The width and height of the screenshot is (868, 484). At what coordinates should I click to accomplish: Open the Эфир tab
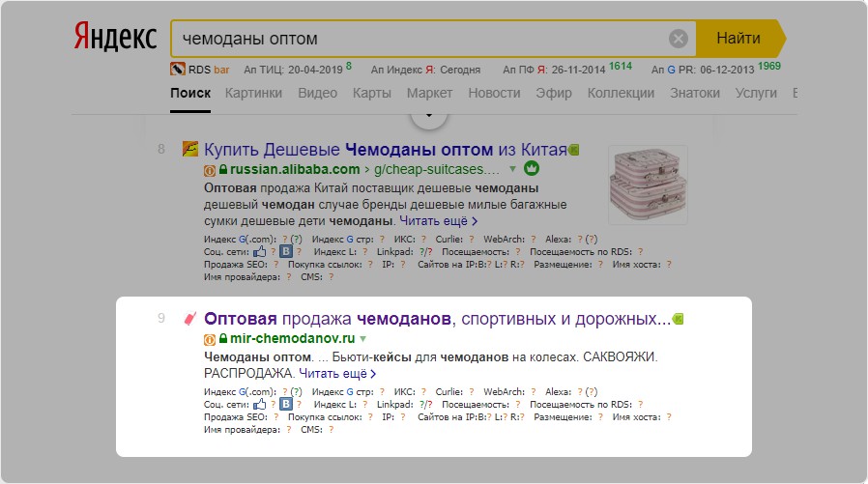[x=554, y=93]
